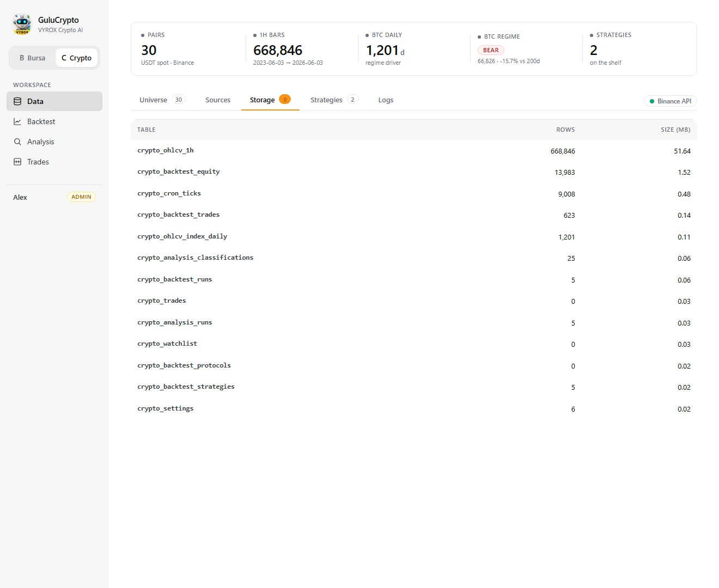The height and width of the screenshot is (588, 719).
Task: Select the Crypto workspace toggle
Action: click(x=76, y=58)
